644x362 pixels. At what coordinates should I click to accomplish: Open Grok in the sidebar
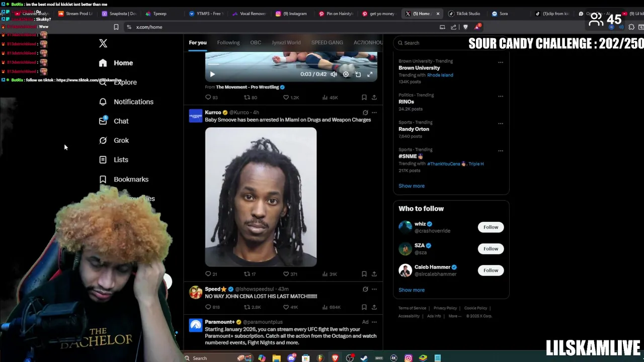coord(114,140)
